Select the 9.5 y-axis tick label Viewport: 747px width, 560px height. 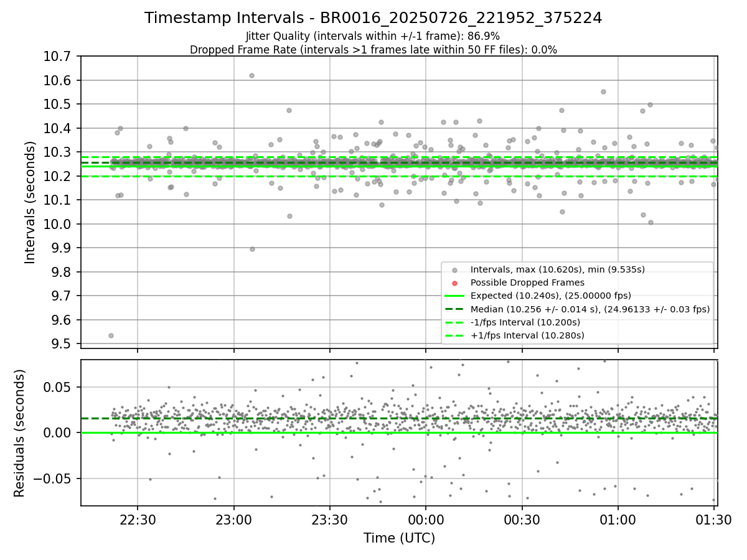point(62,344)
